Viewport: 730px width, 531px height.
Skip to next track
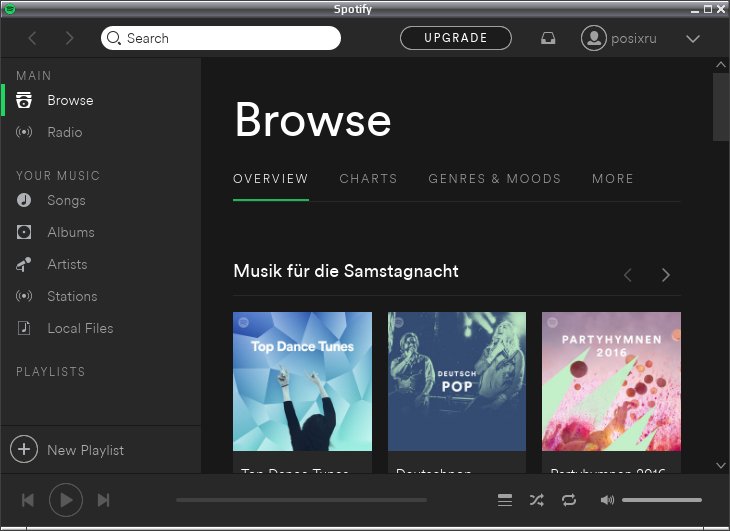103,500
